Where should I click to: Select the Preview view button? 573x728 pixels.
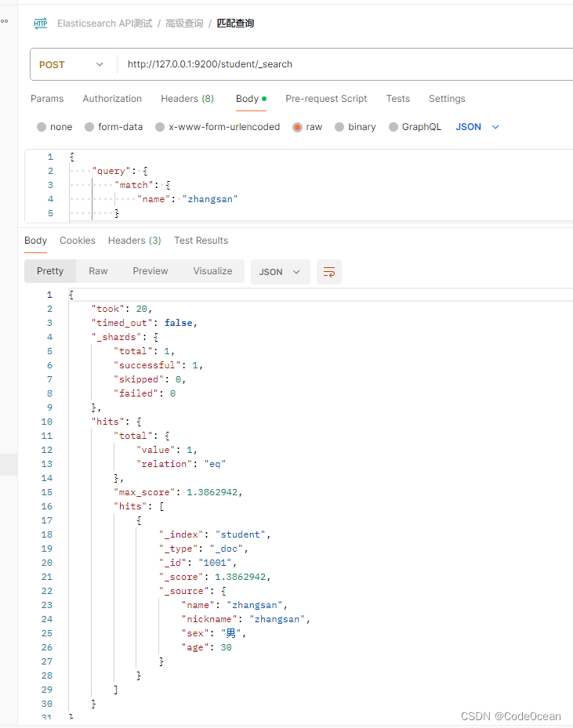pyautogui.click(x=150, y=271)
